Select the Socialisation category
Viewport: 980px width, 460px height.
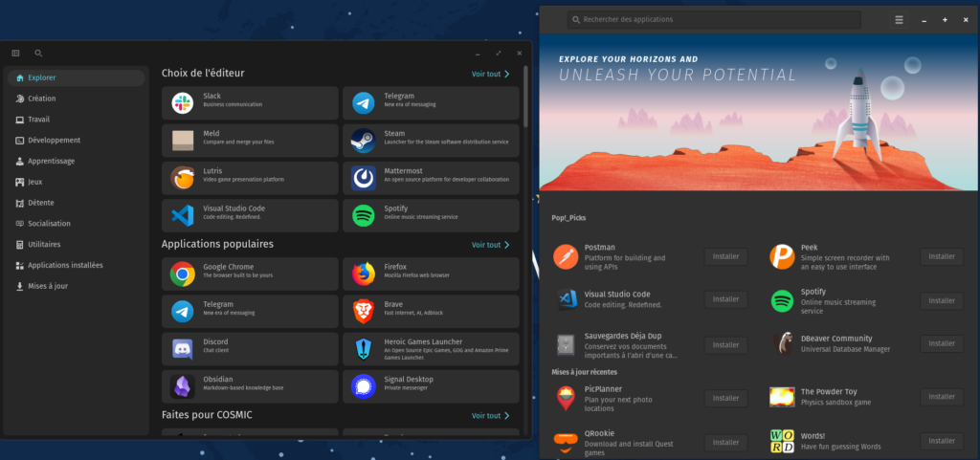point(77,224)
